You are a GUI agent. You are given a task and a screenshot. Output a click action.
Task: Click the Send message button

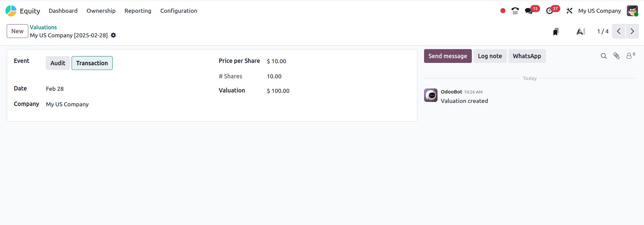pos(448,56)
